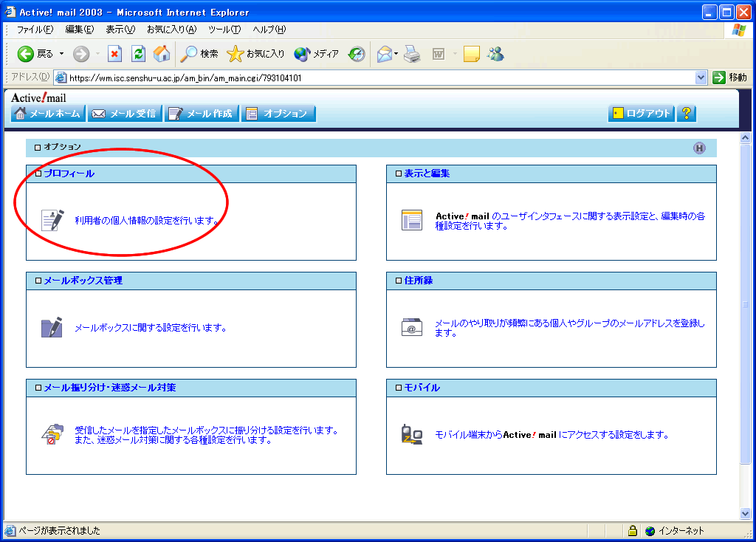Open the Back button history dropdown arrow

(x=62, y=54)
